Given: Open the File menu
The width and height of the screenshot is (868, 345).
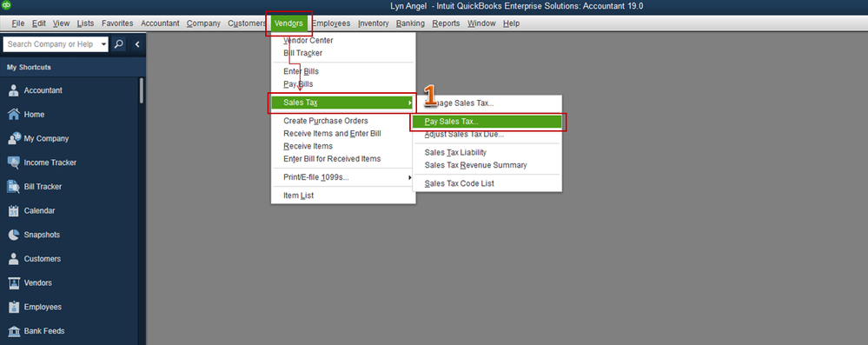Looking at the screenshot, I should coord(17,23).
